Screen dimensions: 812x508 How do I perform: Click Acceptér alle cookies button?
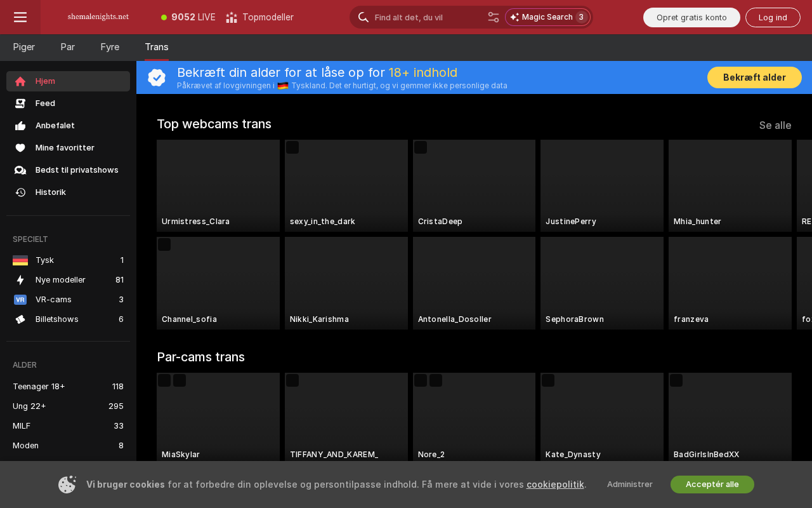click(x=712, y=485)
